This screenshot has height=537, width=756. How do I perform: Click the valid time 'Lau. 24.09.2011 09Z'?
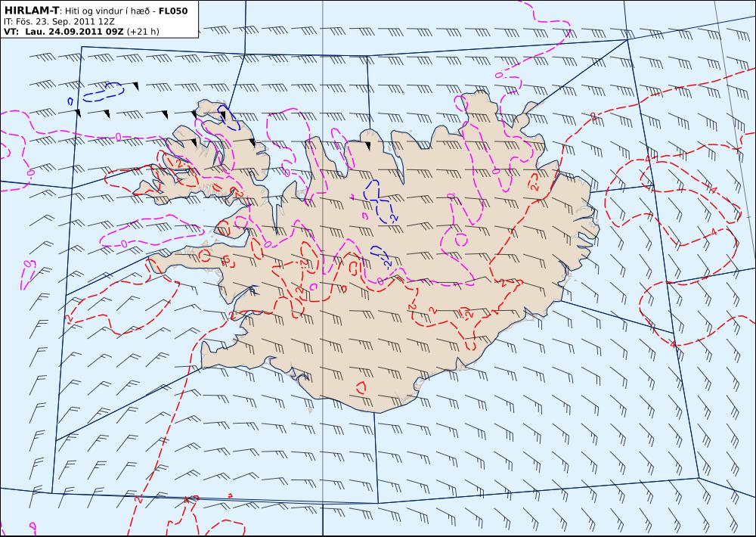pos(75,32)
